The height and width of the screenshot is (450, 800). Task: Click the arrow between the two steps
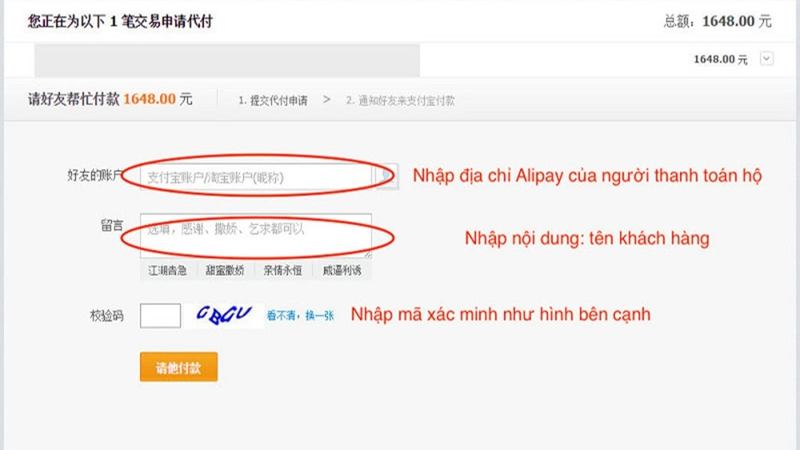pos(327,100)
